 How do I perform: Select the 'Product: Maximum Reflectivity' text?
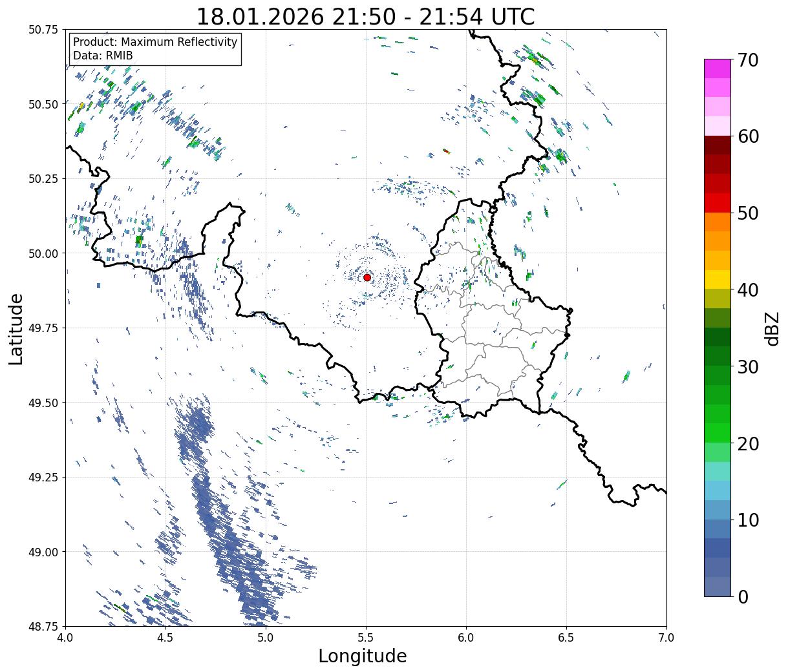pyautogui.click(x=155, y=42)
